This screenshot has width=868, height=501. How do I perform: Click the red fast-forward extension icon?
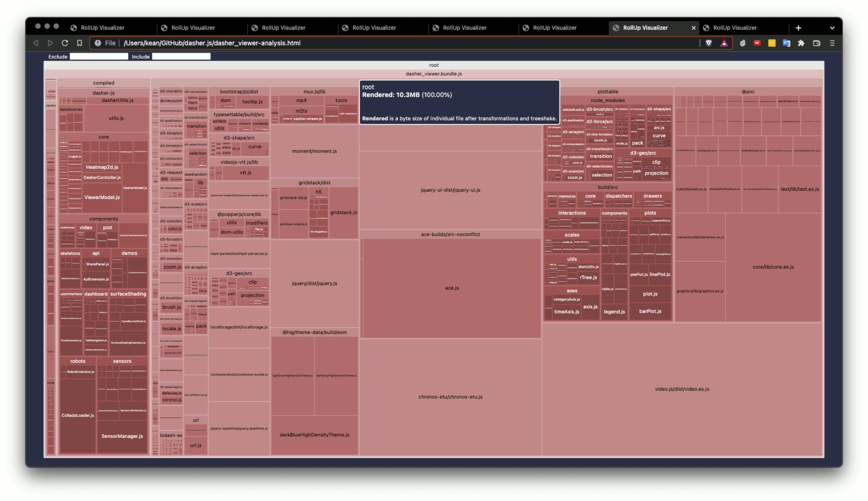pyautogui.click(x=757, y=43)
